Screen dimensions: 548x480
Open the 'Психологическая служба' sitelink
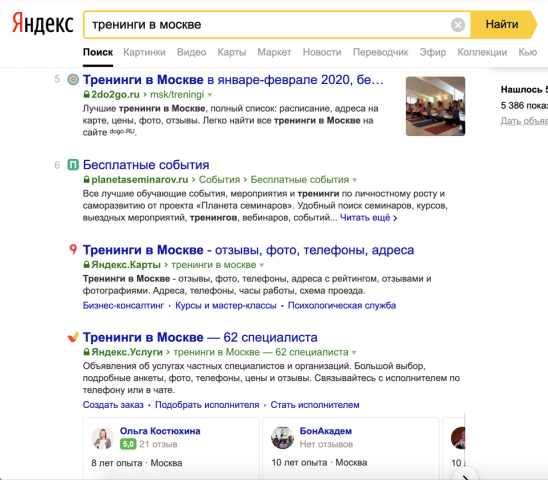point(342,306)
